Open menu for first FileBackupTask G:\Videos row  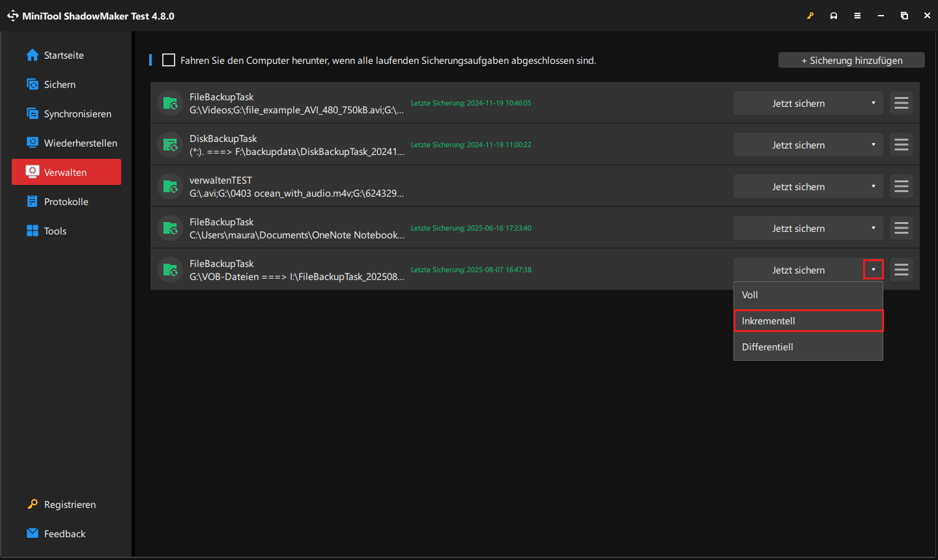pos(902,103)
